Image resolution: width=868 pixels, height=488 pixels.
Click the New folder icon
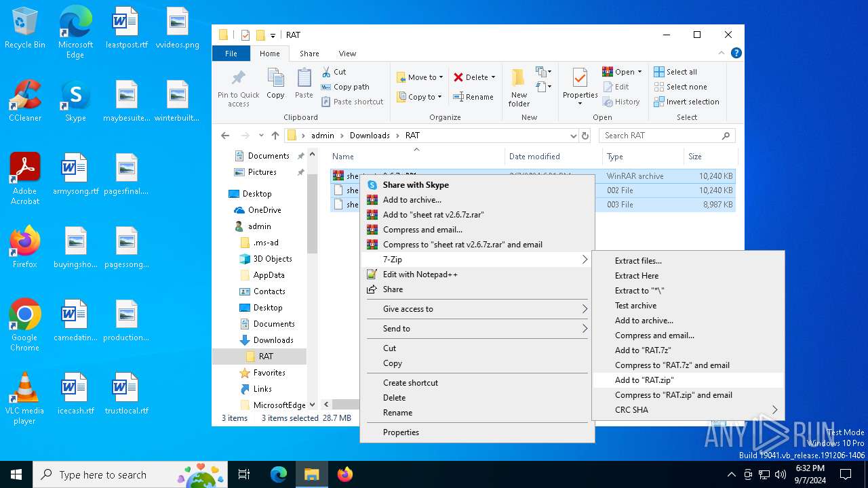[x=519, y=79]
